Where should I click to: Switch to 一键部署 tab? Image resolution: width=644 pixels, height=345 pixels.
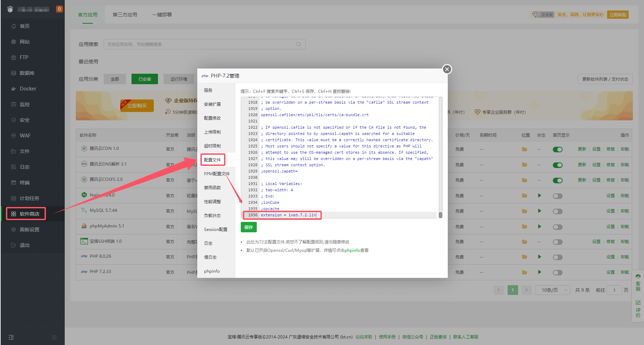pos(162,15)
